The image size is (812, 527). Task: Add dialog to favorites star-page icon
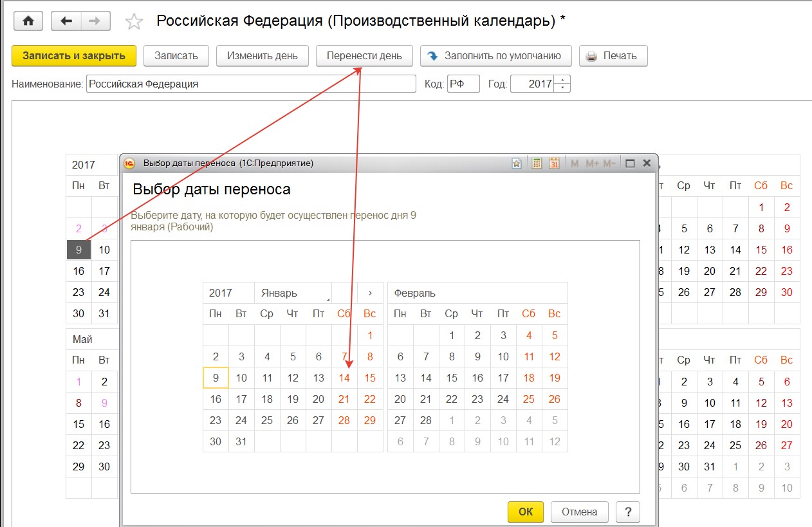516,163
